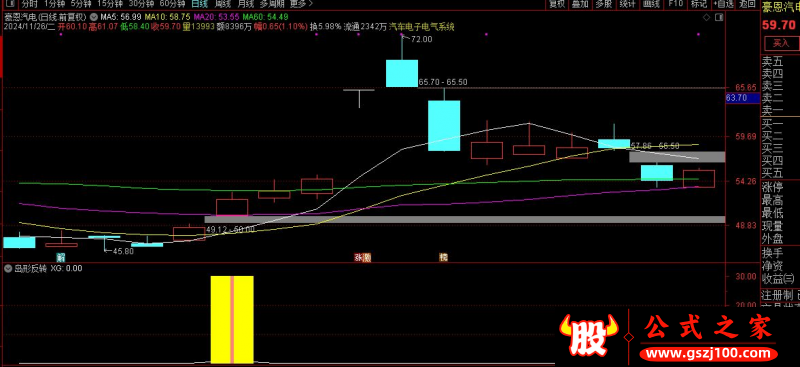
Task: Click the teal event marker under the chart
Action: pos(61,257)
